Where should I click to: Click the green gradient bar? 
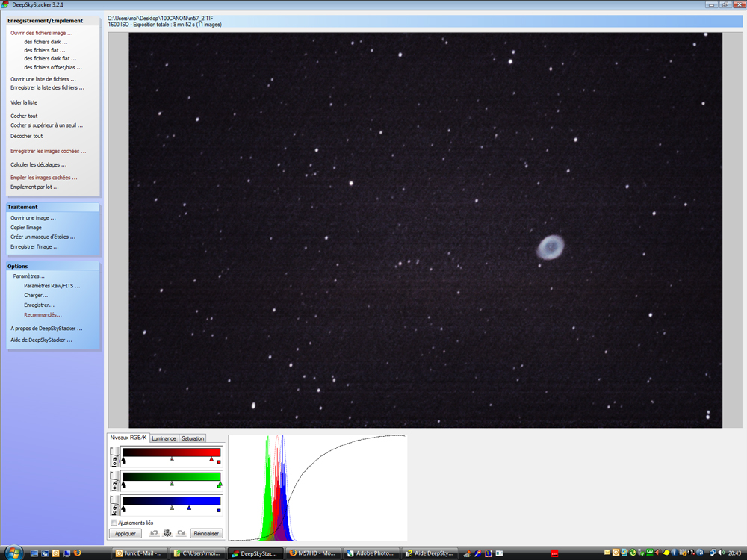tap(172, 476)
